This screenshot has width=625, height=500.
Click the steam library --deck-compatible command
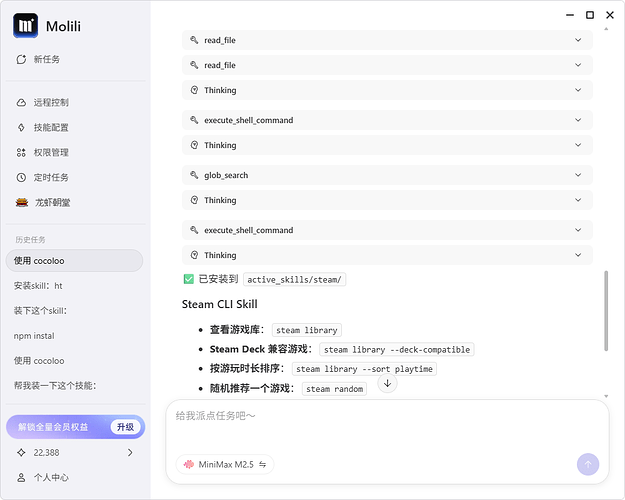click(397, 350)
